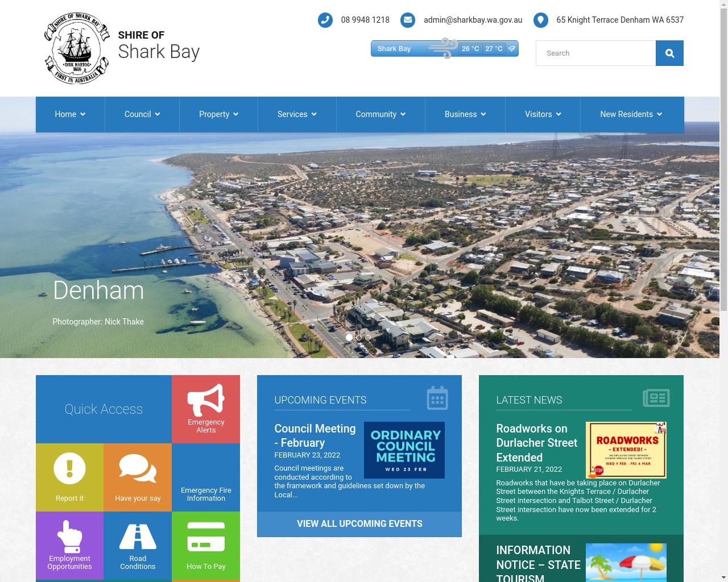Select the first carousel indicator dot
The width and height of the screenshot is (728, 582).
pos(349,337)
